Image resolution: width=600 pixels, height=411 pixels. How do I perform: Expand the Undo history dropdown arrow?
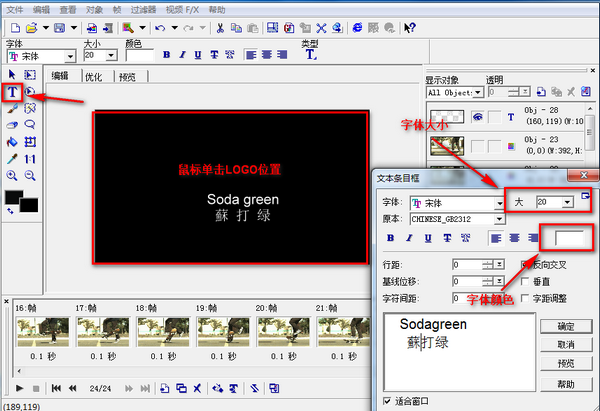pos(174,28)
